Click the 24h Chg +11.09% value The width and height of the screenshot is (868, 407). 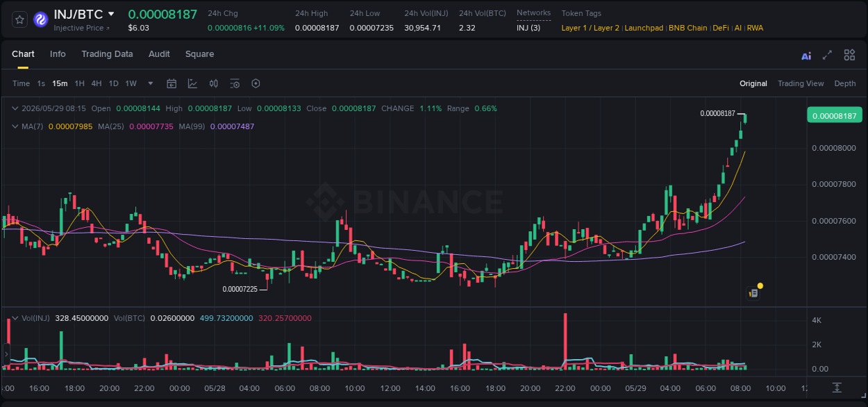(x=268, y=28)
